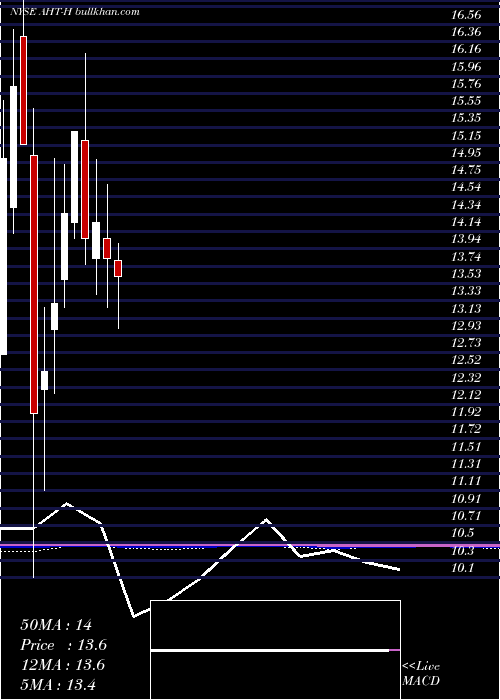The width and height of the screenshot is (500, 700).
Task: Click the Price : 13.6 readout
Action: tap(63, 645)
